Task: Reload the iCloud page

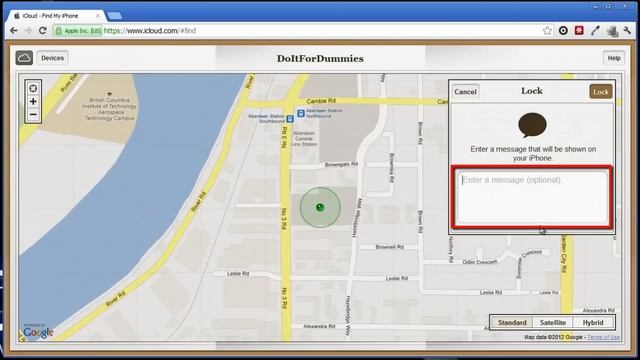Action: pyautogui.click(x=42, y=31)
